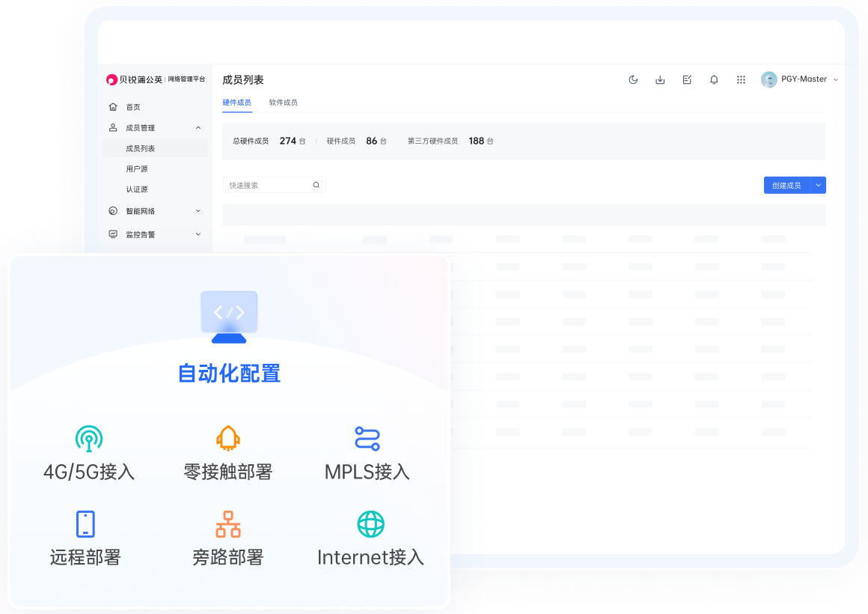
Task: Click the PGY-Master user avatar
Action: 768,79
